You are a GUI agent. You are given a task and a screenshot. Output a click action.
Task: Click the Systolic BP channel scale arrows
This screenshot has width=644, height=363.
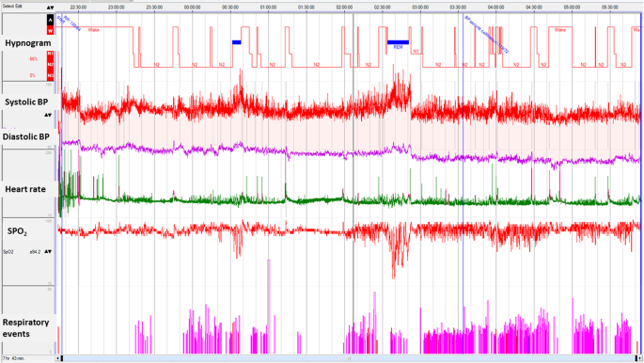coord(48,115)
